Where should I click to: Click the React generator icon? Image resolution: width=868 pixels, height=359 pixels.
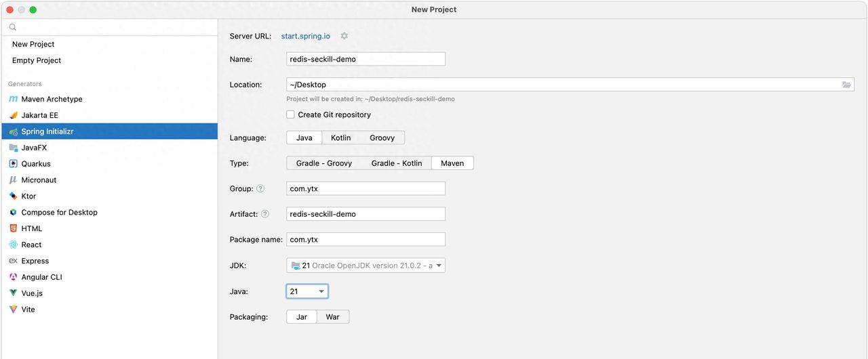point(13,245)
